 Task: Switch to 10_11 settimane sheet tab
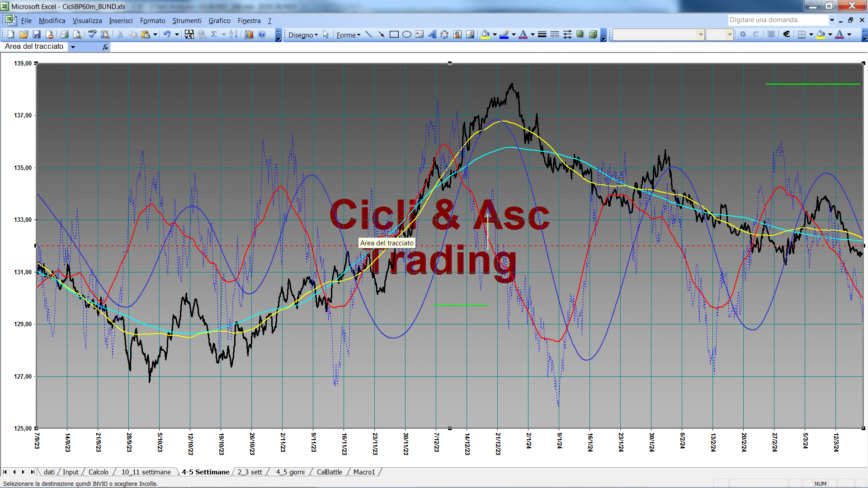point(146,472)
